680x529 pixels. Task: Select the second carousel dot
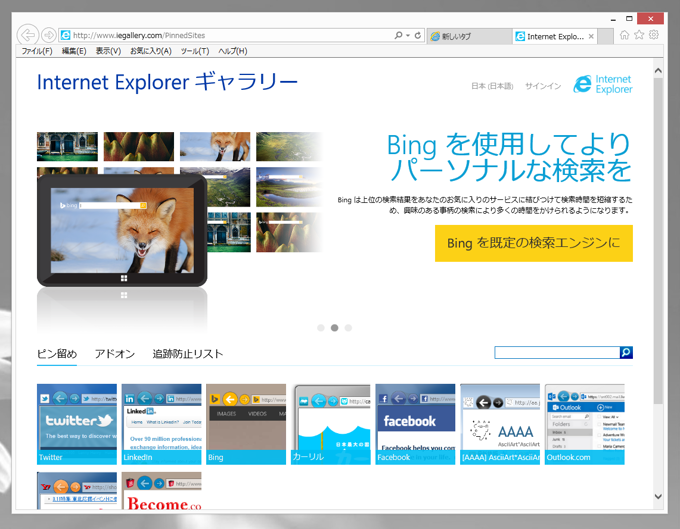[x=334, y=328]
